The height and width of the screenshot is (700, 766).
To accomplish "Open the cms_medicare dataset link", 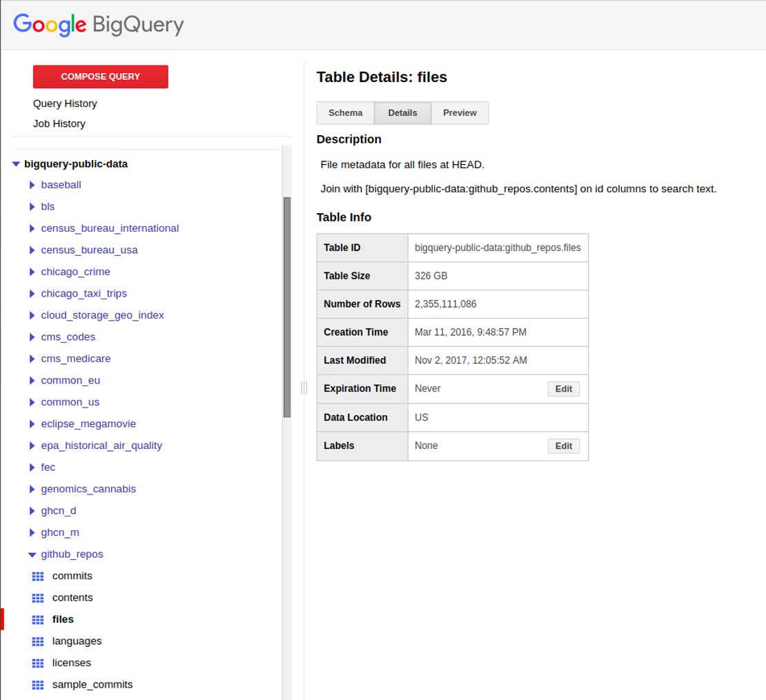I will tap(76, 359).
